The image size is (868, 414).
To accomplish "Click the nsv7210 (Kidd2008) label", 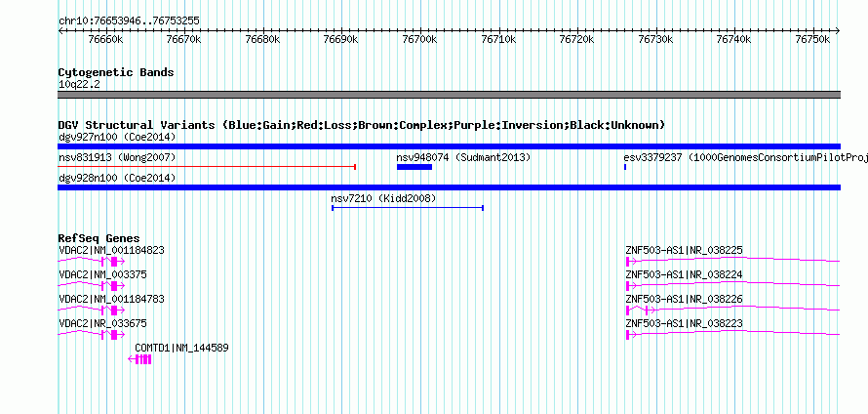I will pos(383,198).
